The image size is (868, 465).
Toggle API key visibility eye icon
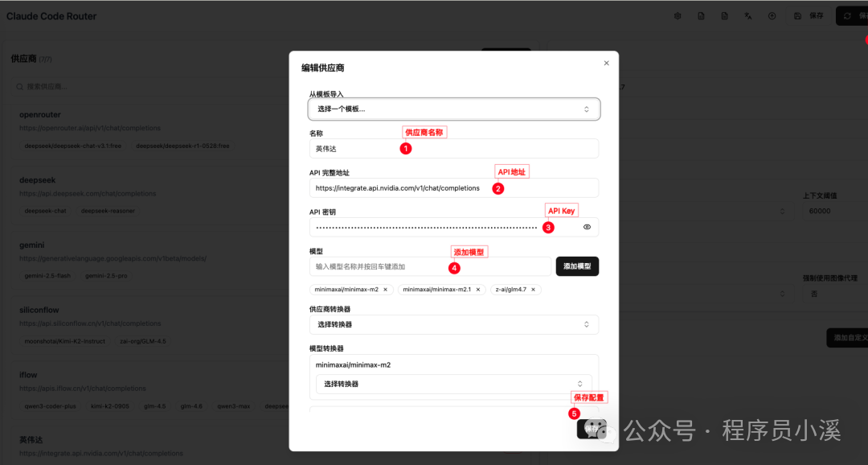(x=587, y=227)
